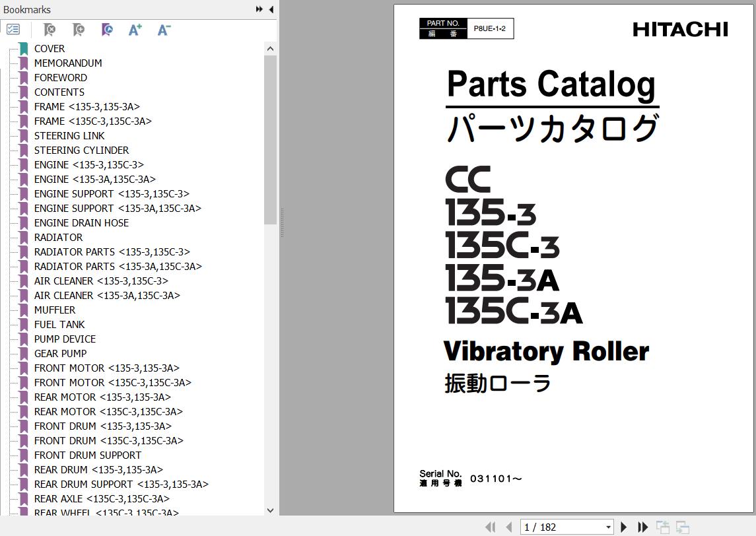The image size is (756, 536).
Task: Open ENGINE SUPPORT <135-3,135C-3> bookmark
Action: (112, 194)
